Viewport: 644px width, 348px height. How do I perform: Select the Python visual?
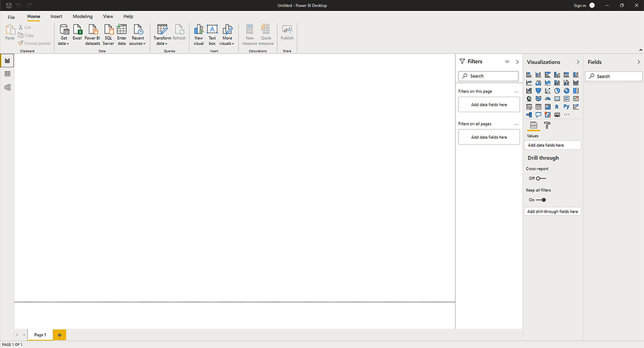click(x=566, y=107)
